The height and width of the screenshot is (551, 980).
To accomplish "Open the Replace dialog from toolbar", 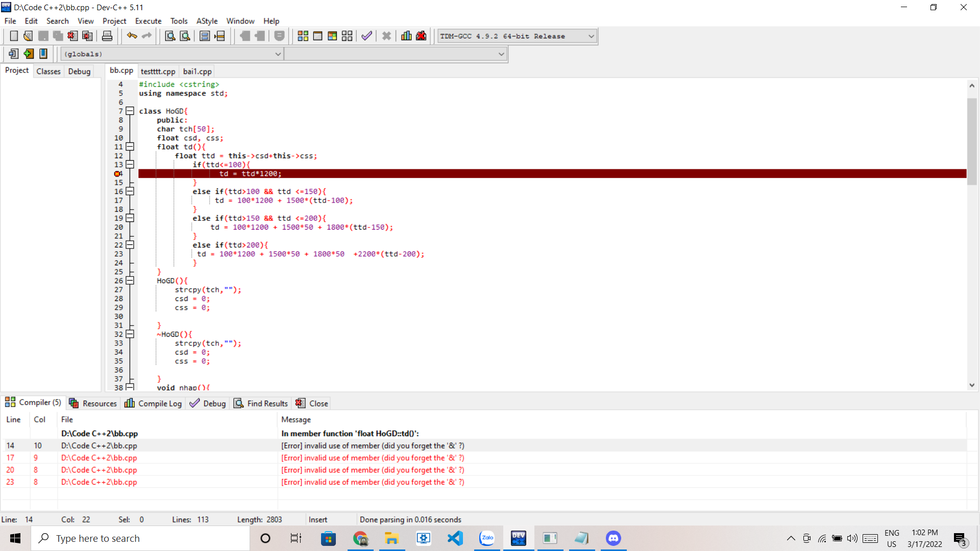I will pos(185,36).
